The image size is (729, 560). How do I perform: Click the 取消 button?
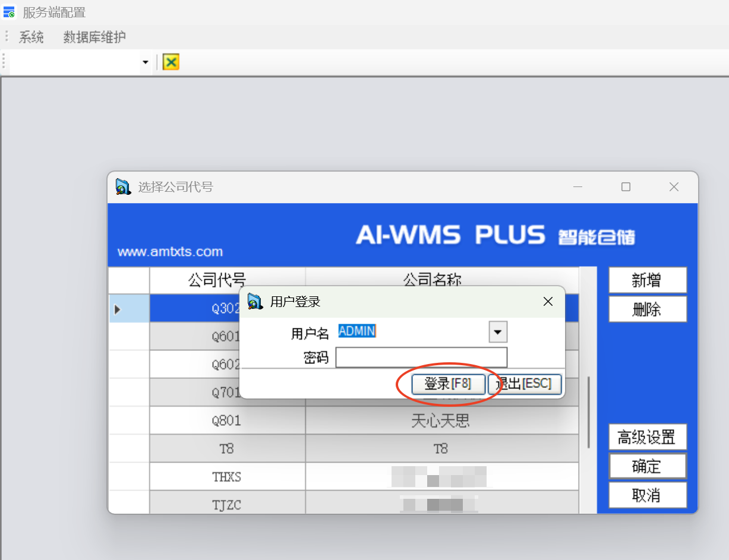click(648, 495)
